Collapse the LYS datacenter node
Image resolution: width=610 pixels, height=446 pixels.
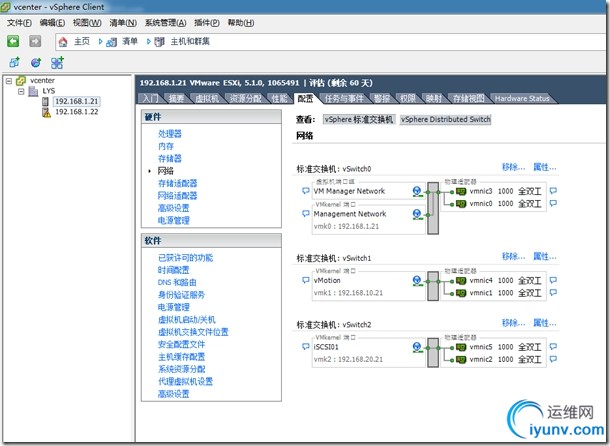pyautogui.click(x=21, y=91)
